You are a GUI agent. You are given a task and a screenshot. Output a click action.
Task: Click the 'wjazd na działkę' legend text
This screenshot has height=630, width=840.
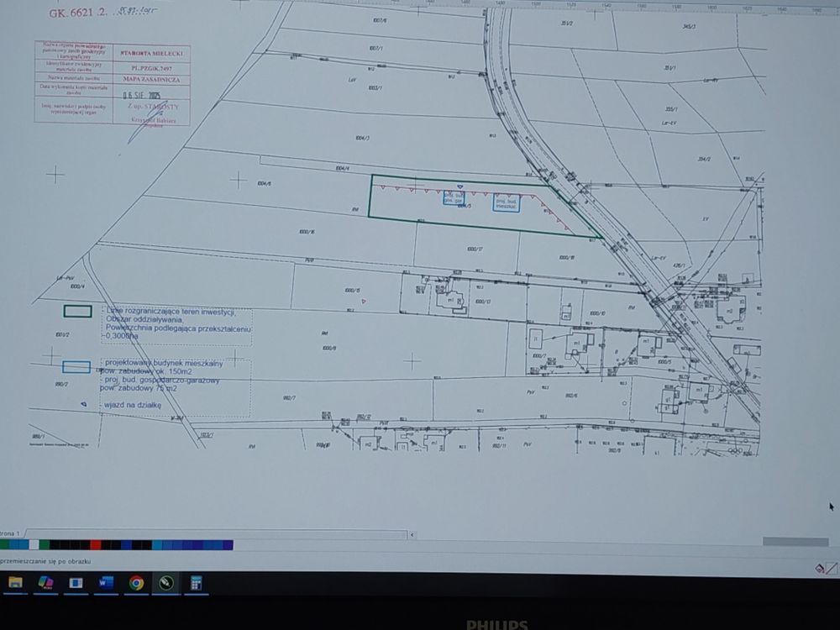[133, 405]
